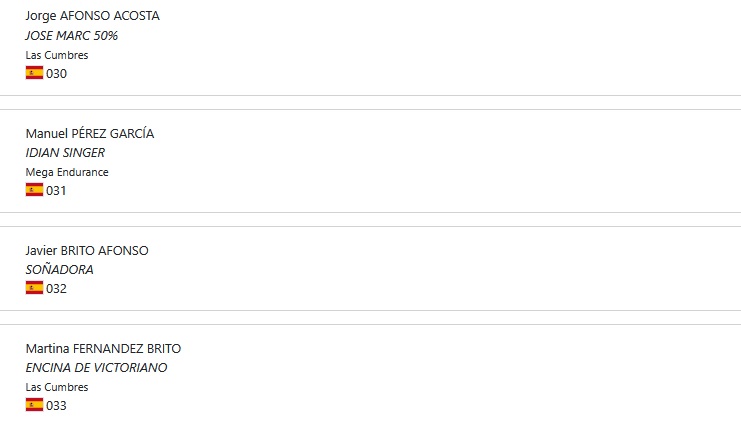741x427 pixels.
Task: Click the Spanish flag beside number 030
Action: tap(34, 73)
